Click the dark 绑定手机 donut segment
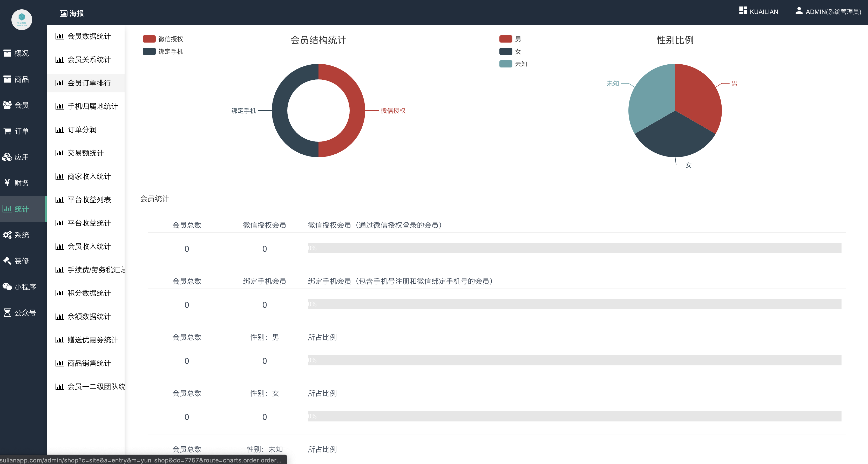The width and height of the screenshot is (868, 464). [x=280, y=111]
